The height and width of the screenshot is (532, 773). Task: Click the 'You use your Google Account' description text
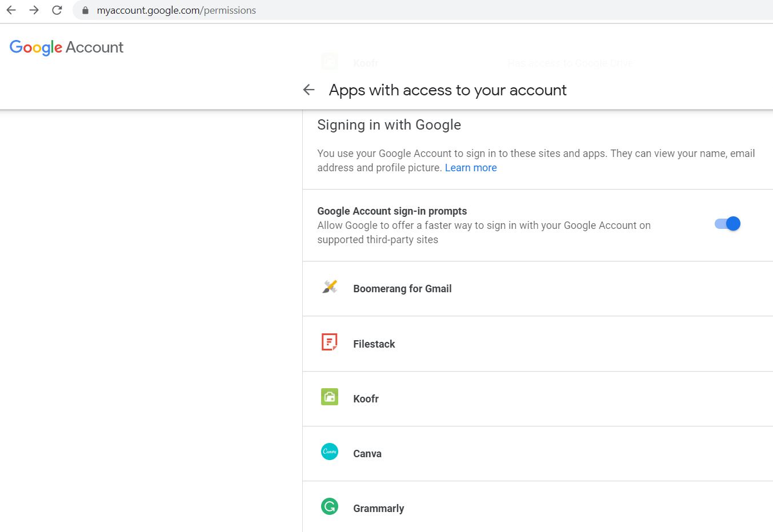(x=536, y=160)
